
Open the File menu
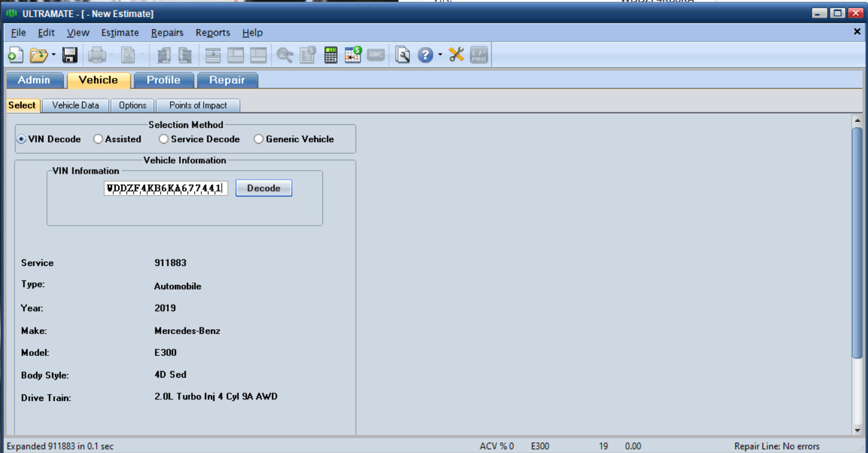click(19, 33)
